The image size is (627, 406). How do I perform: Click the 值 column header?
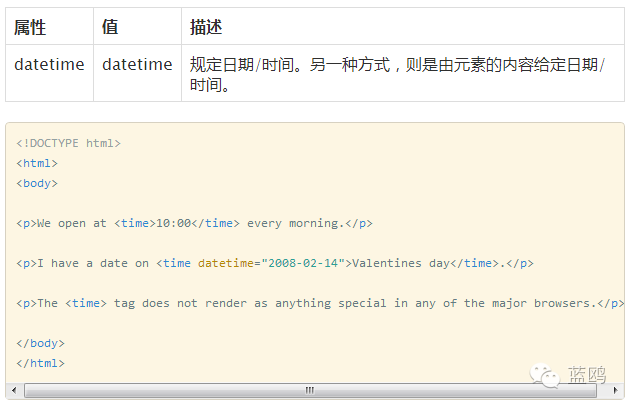coord(137,26)
